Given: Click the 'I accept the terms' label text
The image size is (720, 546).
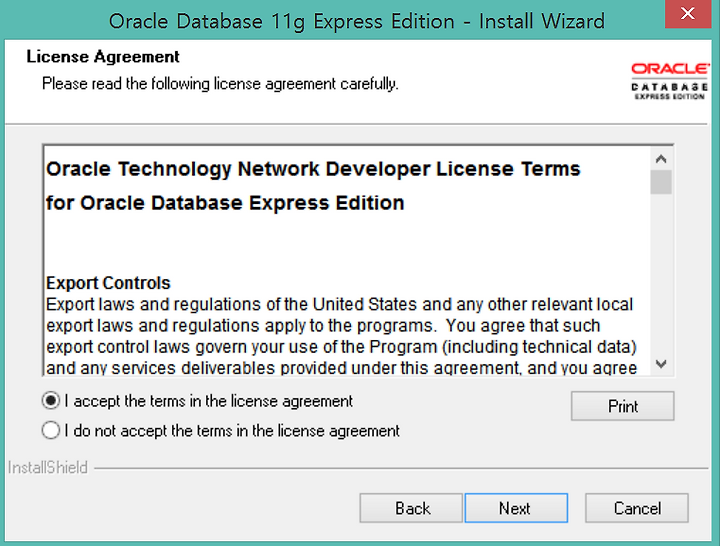Looking at the screenshot, I should point(208,401).
